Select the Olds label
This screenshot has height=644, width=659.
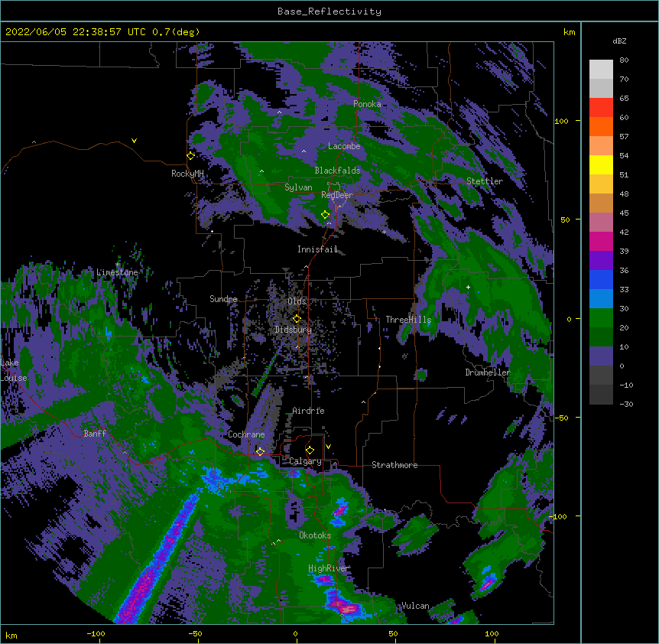(x=297, y=301)
